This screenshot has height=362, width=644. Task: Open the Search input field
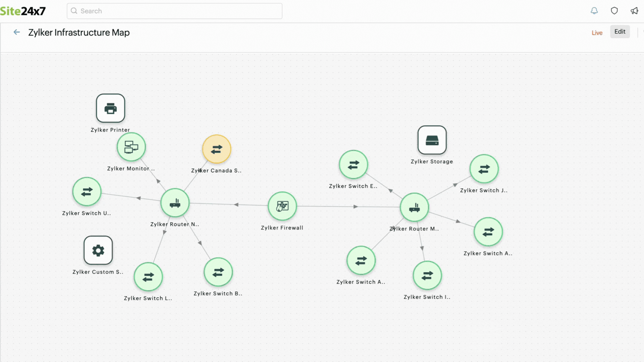(175, 11)
